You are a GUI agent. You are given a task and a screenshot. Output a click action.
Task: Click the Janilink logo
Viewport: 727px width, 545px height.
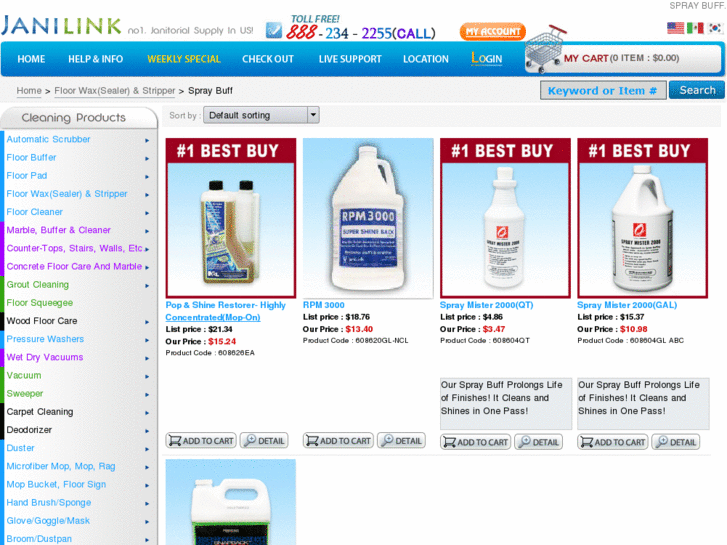[x=61, y=26]
